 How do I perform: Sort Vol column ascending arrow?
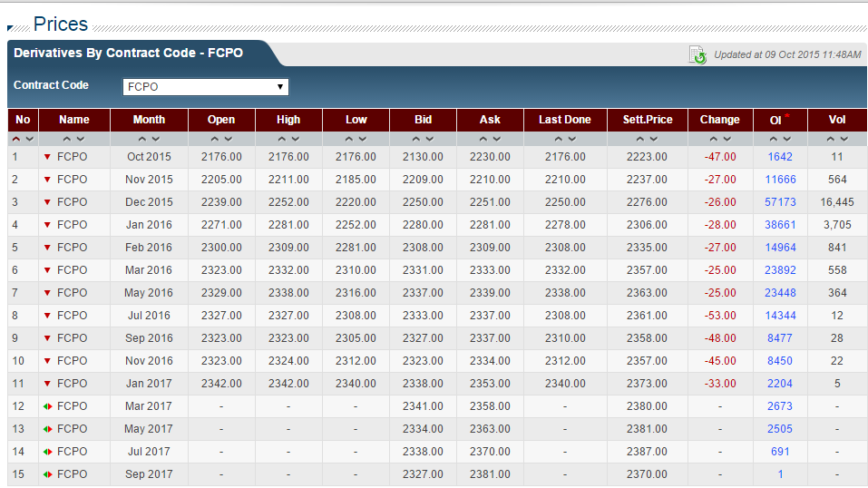830,139
